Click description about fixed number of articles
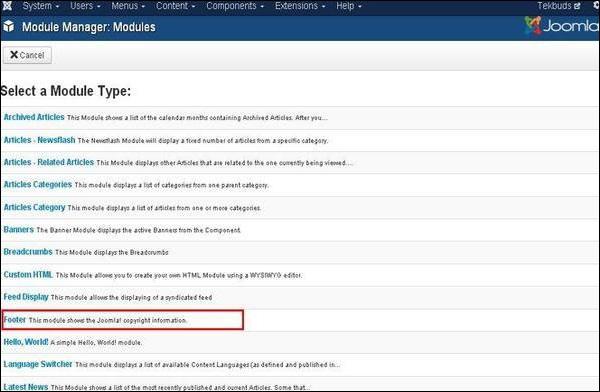This screenshot has width=600, height=392. coord(203,140)
